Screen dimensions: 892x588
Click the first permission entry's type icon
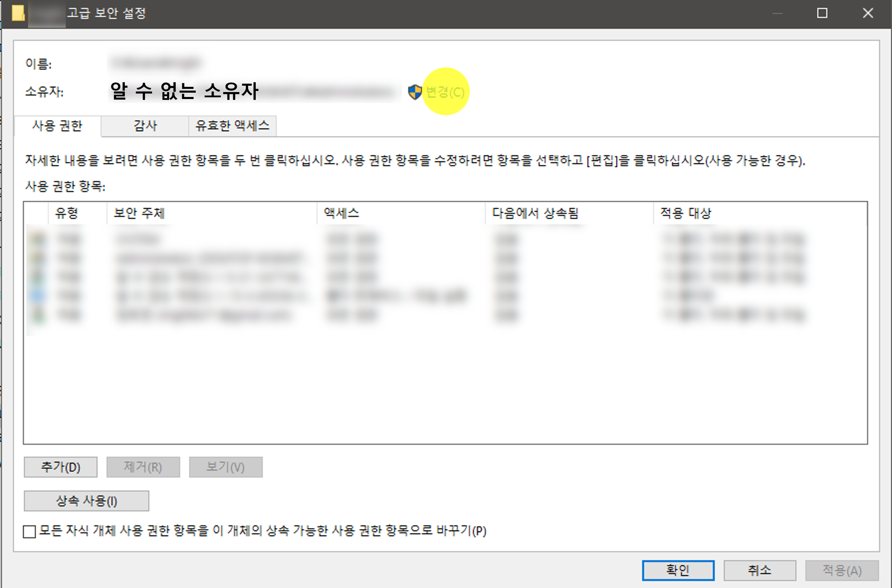tap(38, 239)
